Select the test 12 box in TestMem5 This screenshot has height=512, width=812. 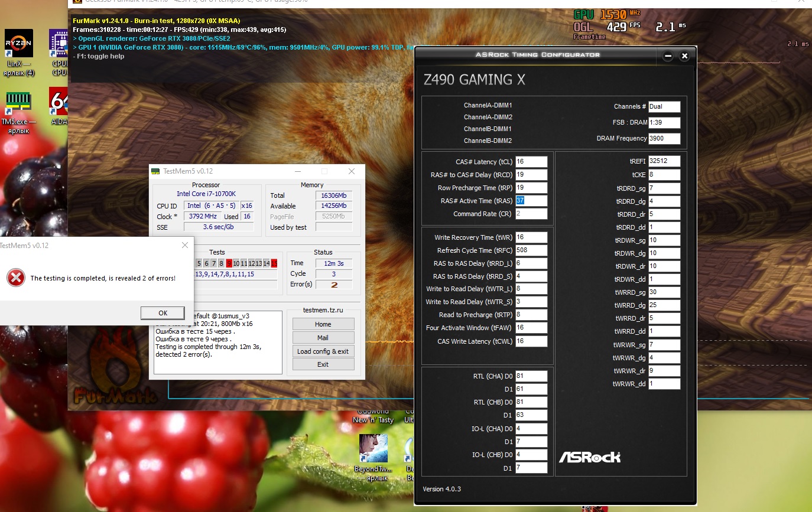[251, 263]
